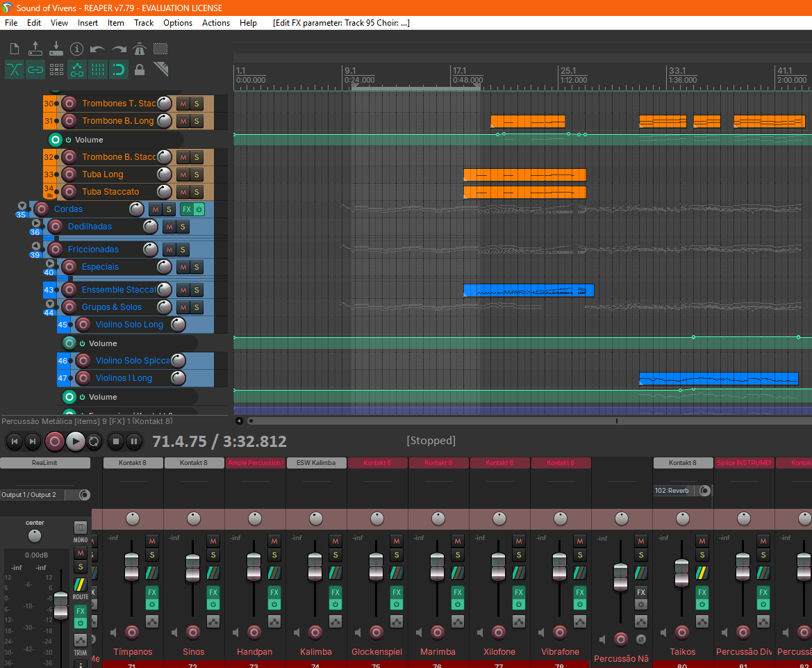812x668 pixels.
Task: Bypass FX on the Cordas track
Action: (x=199, y=209)
